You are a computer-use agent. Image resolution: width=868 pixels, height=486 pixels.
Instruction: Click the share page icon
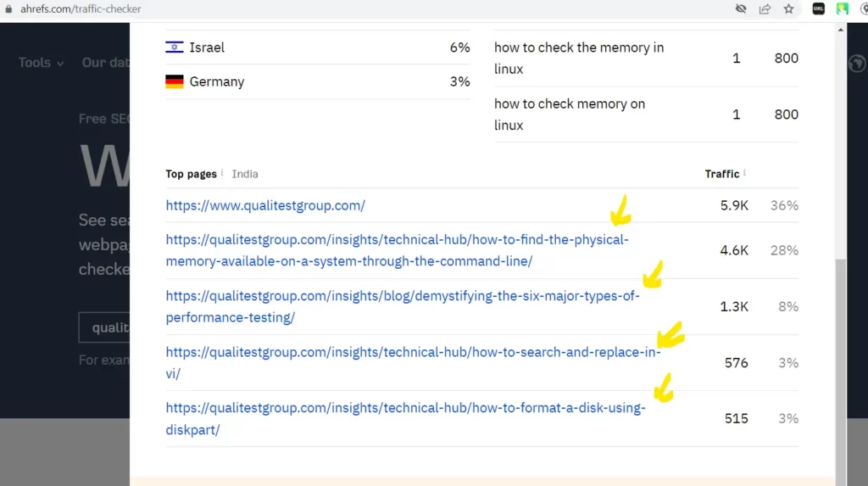765,8
